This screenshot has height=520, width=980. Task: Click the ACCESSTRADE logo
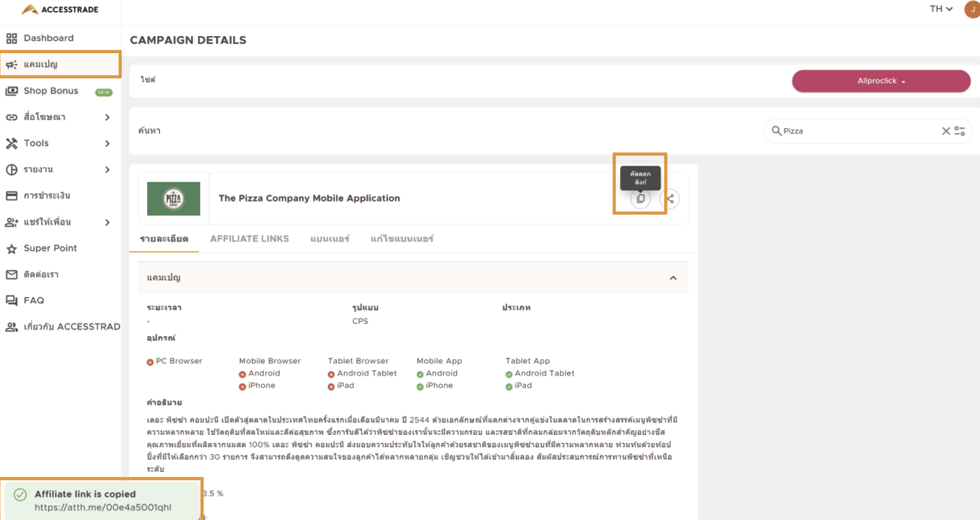tap(60, 9)
